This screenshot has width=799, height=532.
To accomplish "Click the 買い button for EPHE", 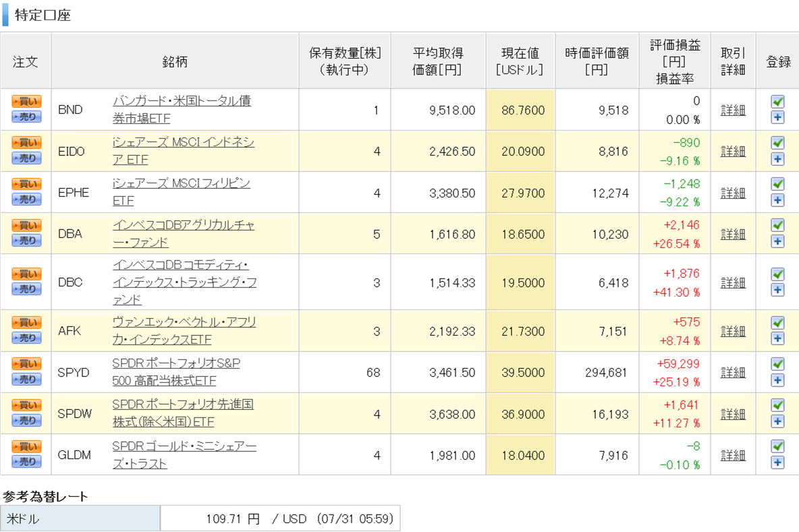I will (26, 184).
